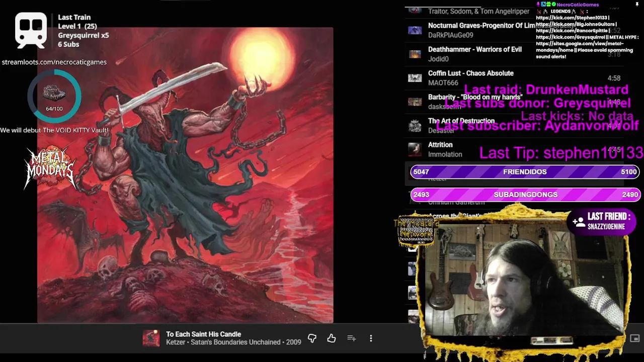Select the Coffin Lust queue thumbnail
644x362 pixels.
point(415,78)
